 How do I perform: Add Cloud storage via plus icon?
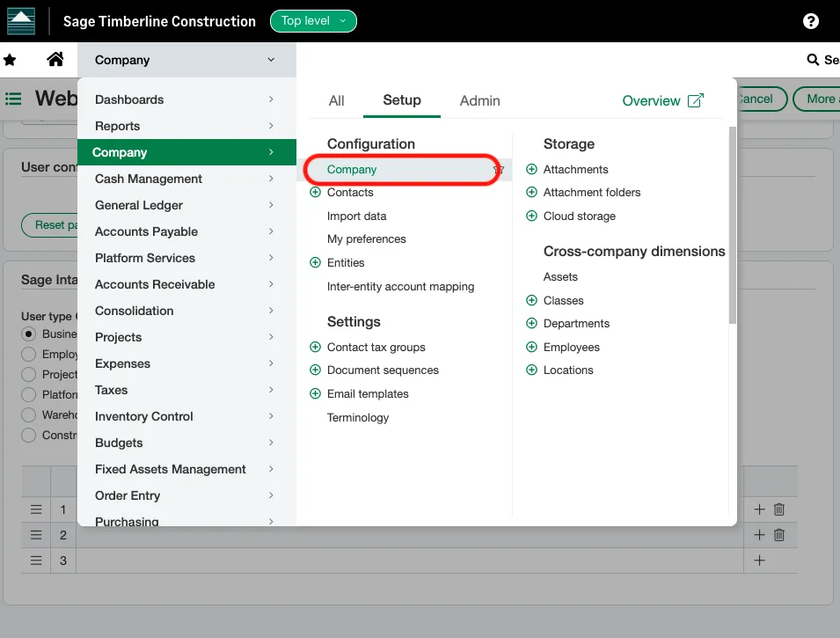click(531, 216)
